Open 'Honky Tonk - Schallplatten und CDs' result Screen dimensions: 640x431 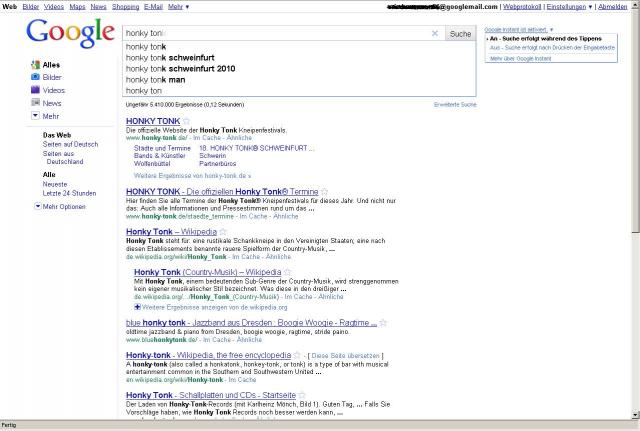click(211, 395)
